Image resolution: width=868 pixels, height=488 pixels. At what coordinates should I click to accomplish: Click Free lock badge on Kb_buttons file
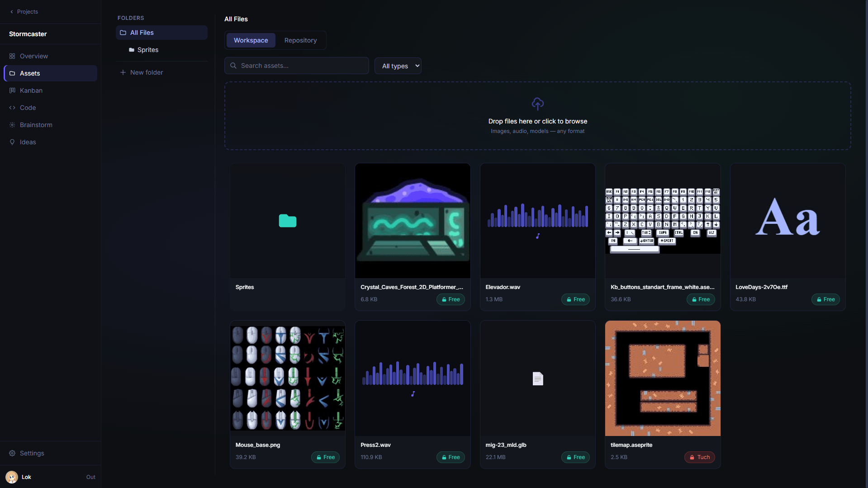click(701, 299)
